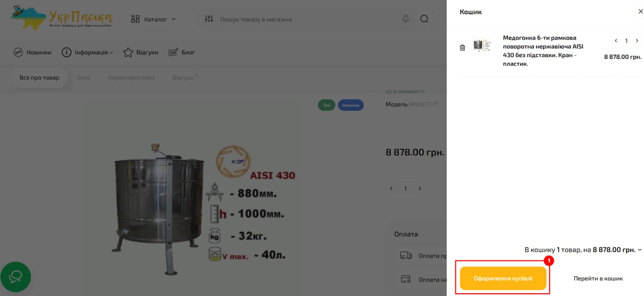Click the magnifier search button
Image resolution: width=644 pixels, height=296 pixels.
424,19
